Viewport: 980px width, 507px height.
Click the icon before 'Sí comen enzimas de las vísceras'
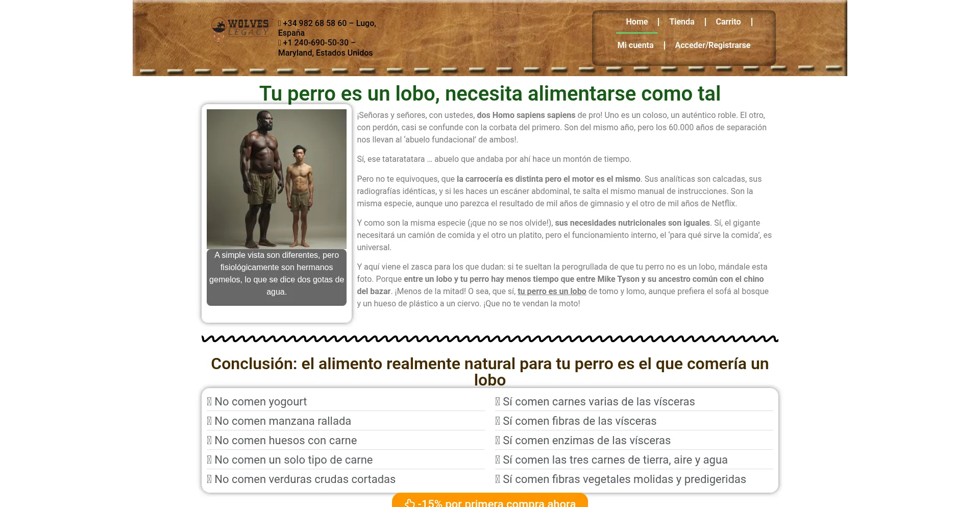(498, 441)
